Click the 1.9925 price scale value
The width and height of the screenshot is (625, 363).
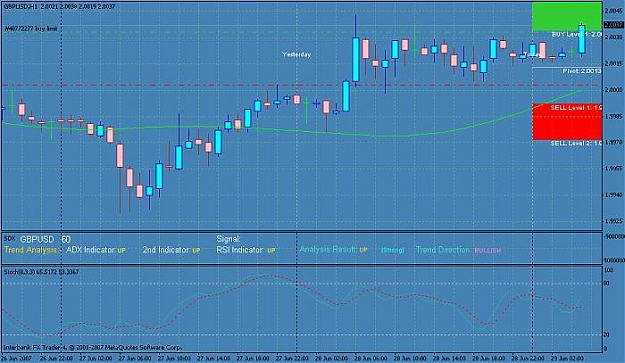(x=614, y=221)
